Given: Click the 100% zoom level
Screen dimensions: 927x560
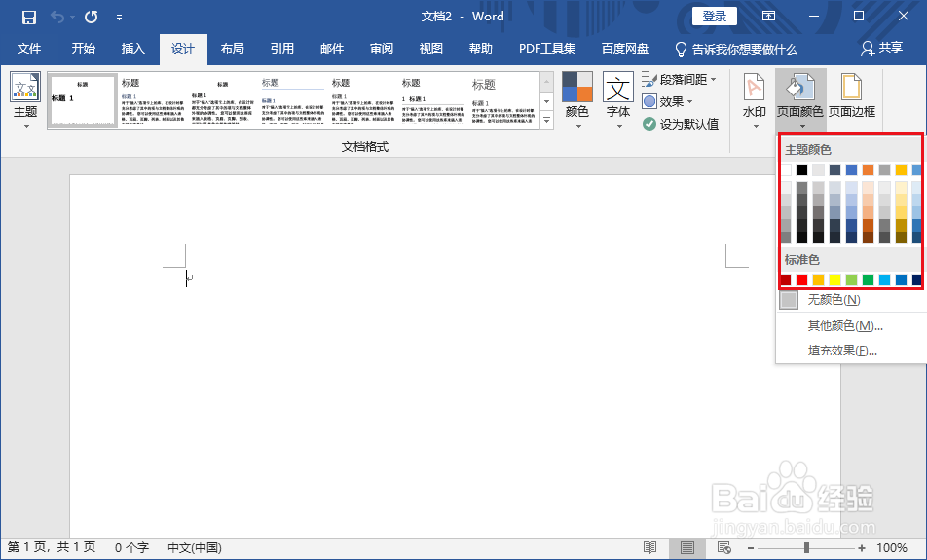Looking at the screenshot, I should click(x=892, y=548).
